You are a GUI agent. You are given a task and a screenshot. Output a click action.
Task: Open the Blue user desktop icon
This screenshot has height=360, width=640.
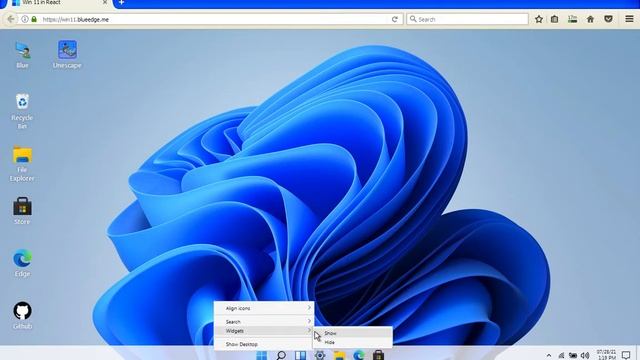22,55
